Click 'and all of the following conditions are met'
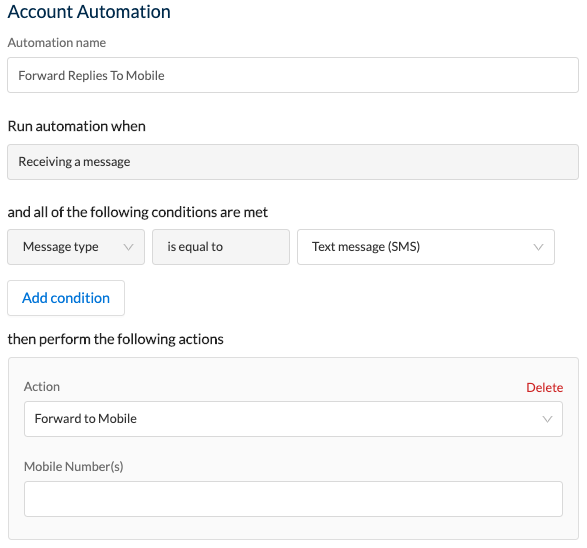 [x=138, y=212]
